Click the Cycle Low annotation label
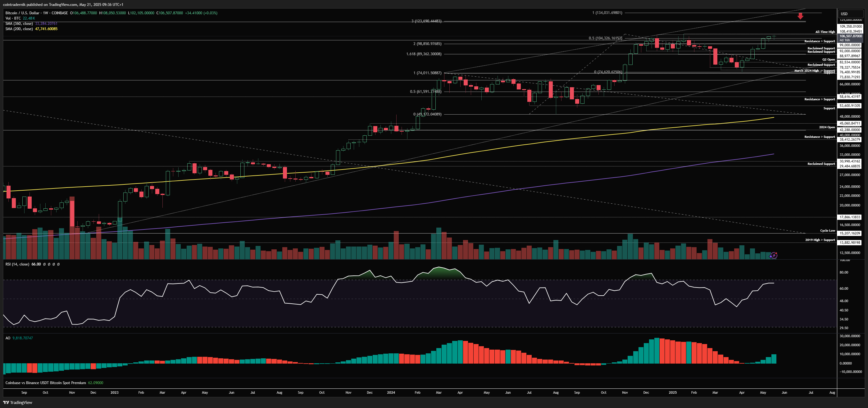868x408 pixels. tap(827, 231)
